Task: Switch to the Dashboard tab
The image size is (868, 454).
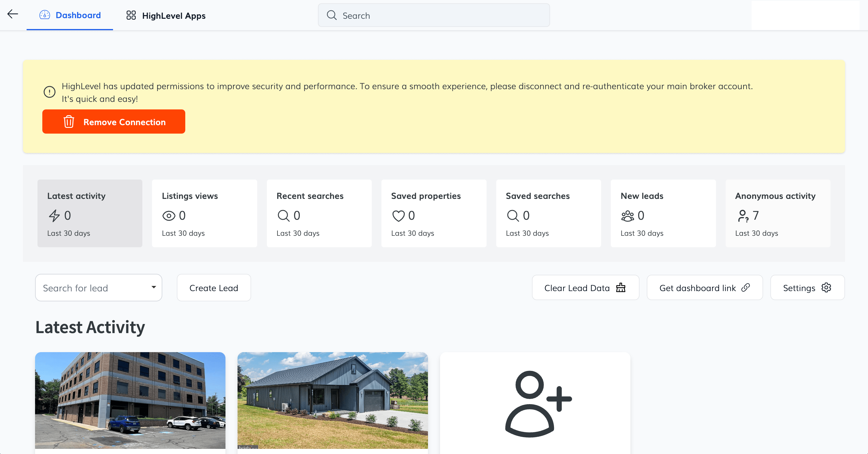Action: click(x=70, y=15)
